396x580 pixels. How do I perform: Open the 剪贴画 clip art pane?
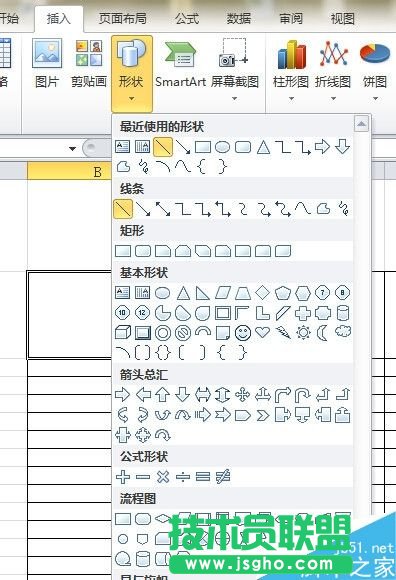coord(89,63)
